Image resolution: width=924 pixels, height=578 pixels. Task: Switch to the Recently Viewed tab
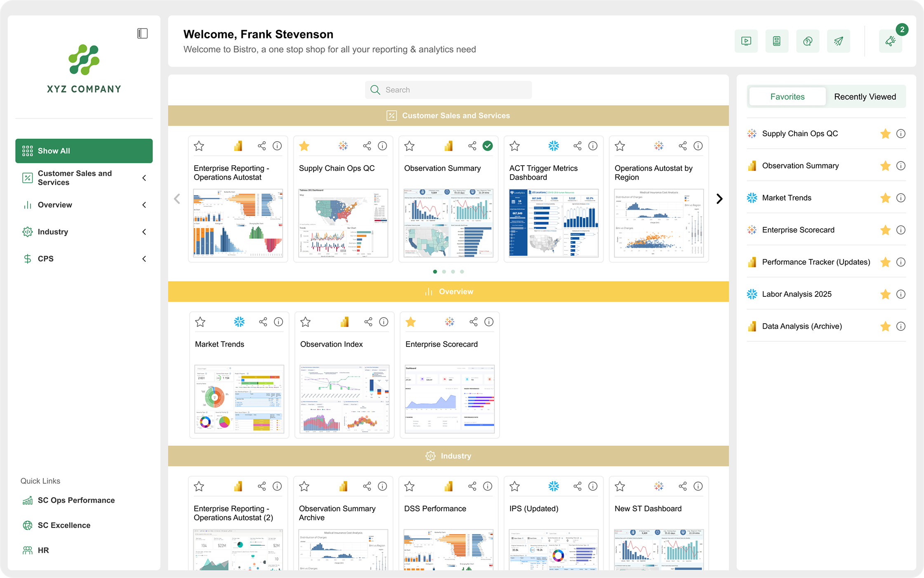pyautogui.click(x=865, y=97)
